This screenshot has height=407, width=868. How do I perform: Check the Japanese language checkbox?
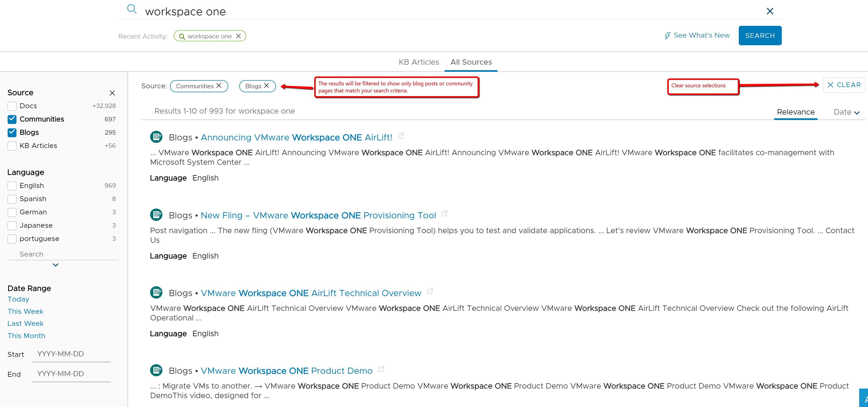tap(12, 226)
